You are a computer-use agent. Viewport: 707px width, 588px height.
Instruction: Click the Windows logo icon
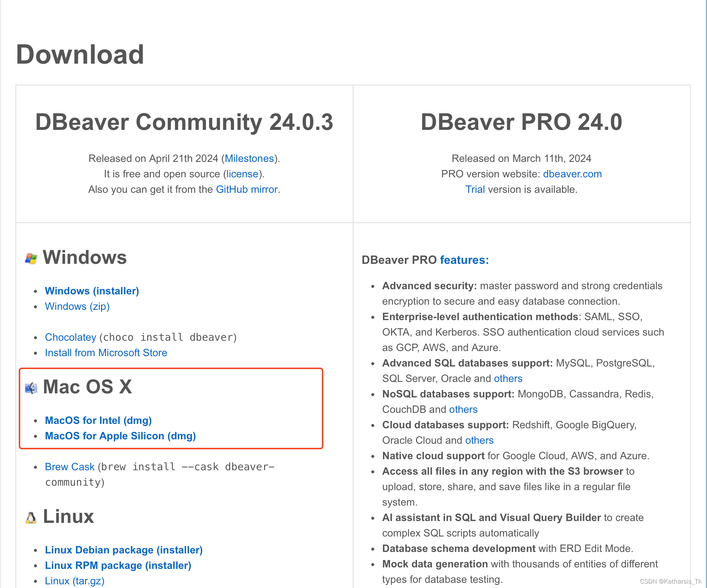31,258
